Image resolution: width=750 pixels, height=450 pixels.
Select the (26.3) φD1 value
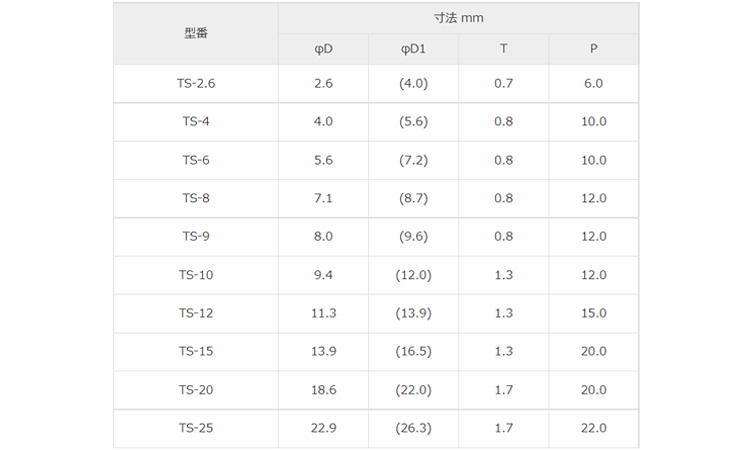tap(413, 428)
